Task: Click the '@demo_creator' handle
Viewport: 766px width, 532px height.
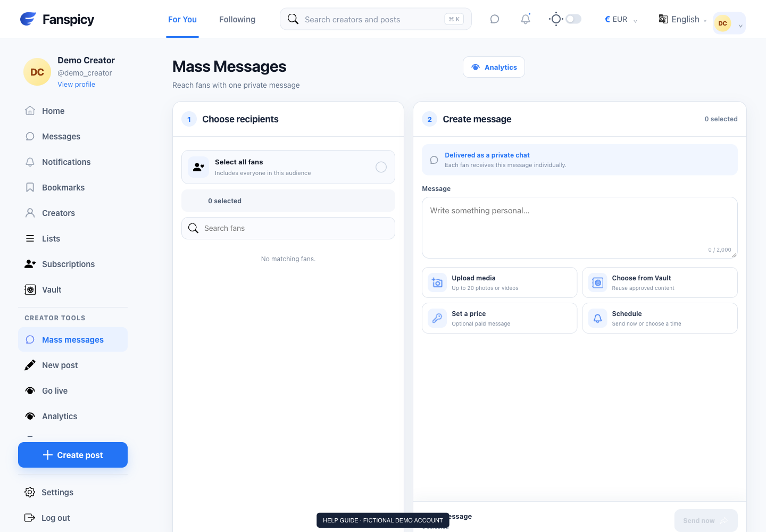Action: coord(85,73)
